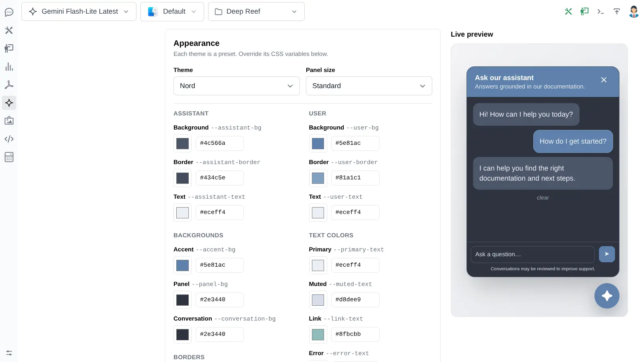Click the send arrow button in the preview
The width and height of the screenshot is (644, 362).
click(607, 254)
